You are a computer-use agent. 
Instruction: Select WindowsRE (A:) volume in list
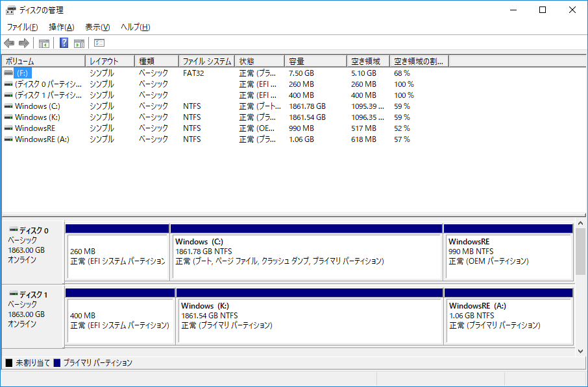point(42,139)
